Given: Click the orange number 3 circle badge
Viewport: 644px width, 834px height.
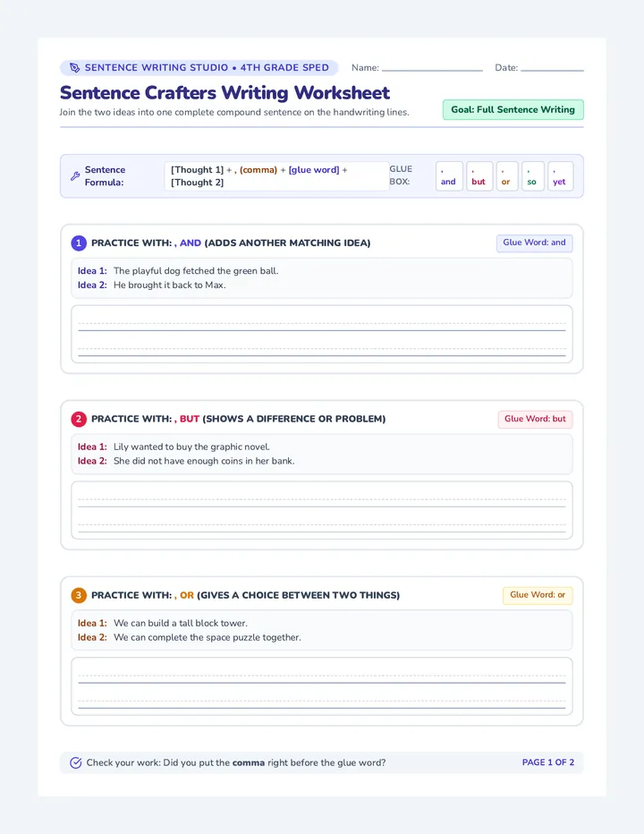Looking at the screenshot, I should (79, 595).
